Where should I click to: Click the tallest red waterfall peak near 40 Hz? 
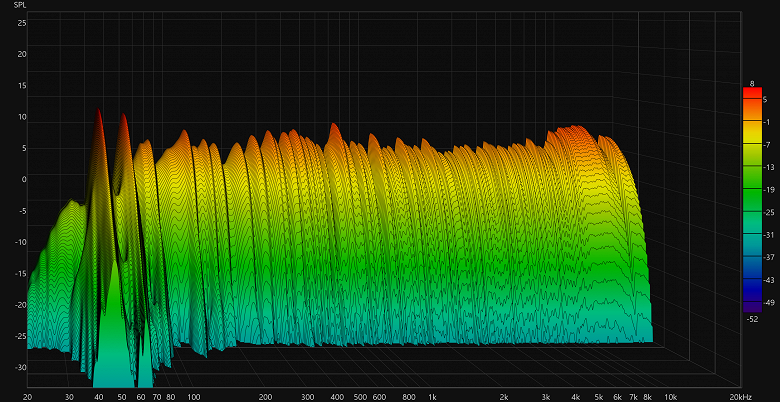98,112
